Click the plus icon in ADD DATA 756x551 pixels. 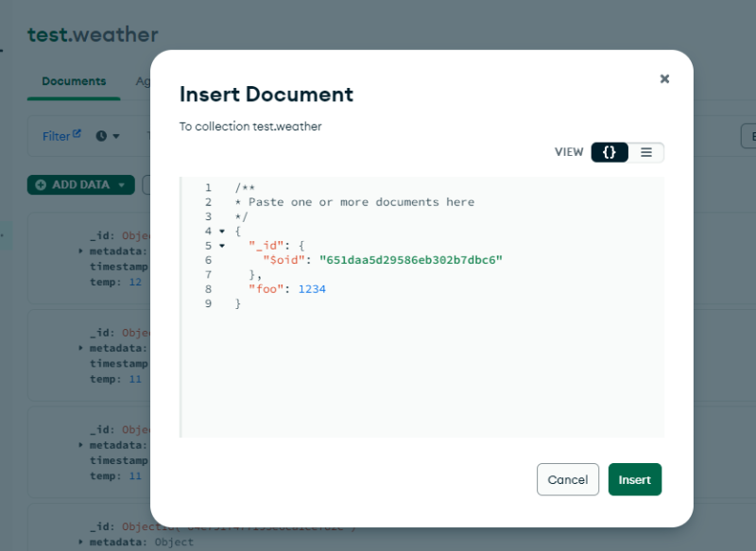(x=41, y=185)
